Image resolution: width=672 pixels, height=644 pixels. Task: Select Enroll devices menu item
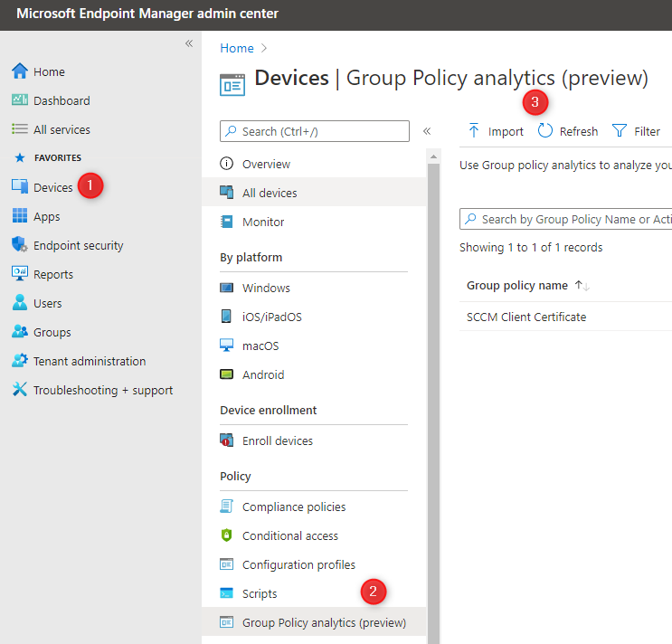278,440
